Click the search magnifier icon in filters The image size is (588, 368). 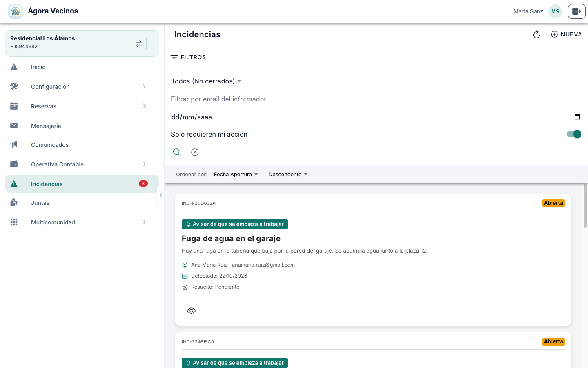click(x=177, y=152)
